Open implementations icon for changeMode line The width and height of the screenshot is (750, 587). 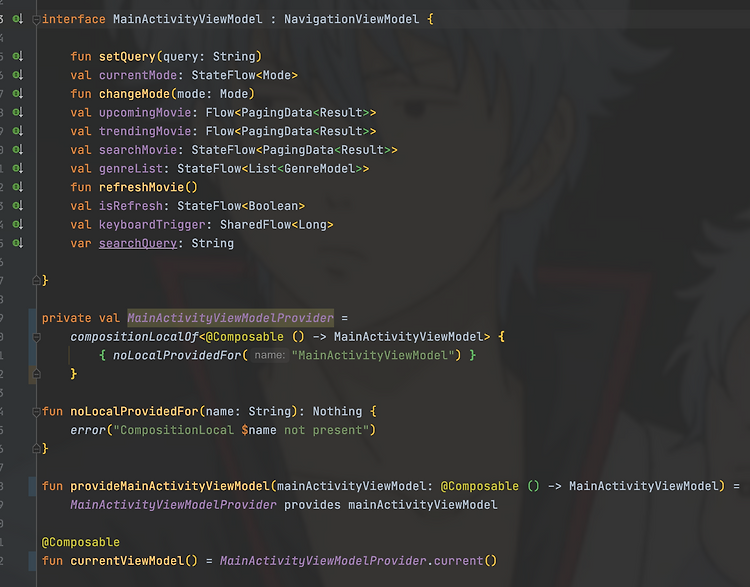[x=18, y=94]
